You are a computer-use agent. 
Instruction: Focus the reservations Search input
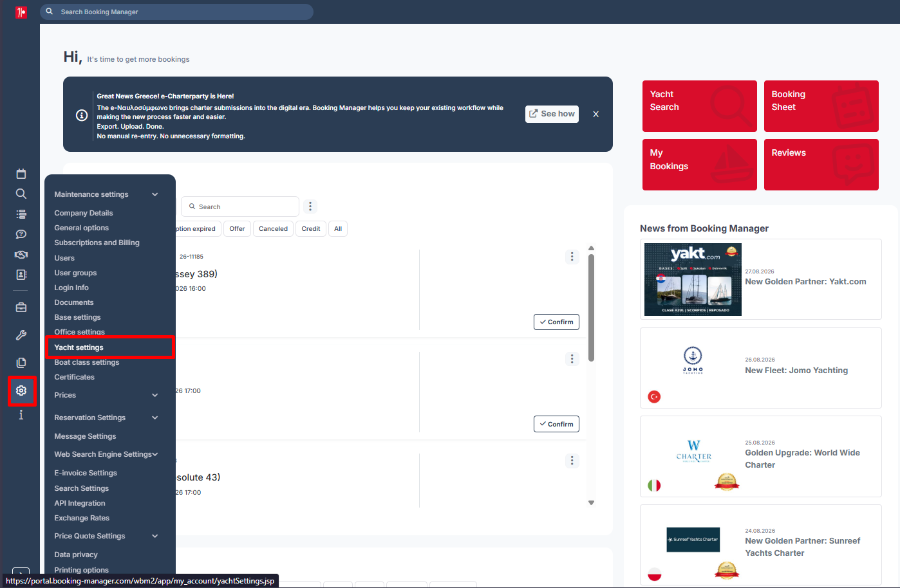pyautogui.click(x=240, y=207)
